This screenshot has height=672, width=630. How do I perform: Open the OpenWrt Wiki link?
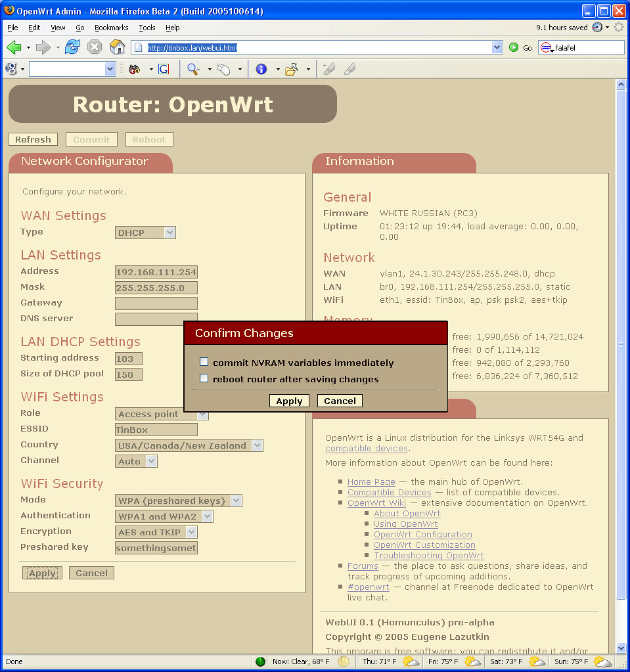(376, 503)
